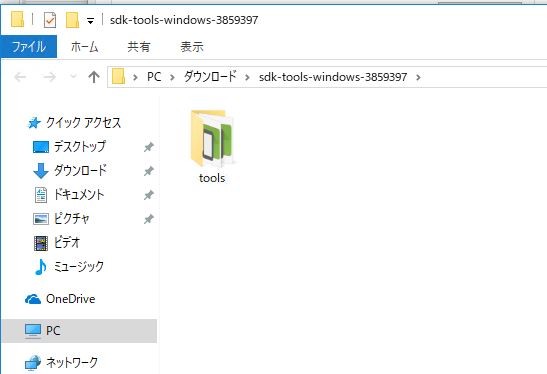The width and height of the screenshot is (547, 374).
Task: Switch to the Home (ホーム) tab
Action: (84, 47)
